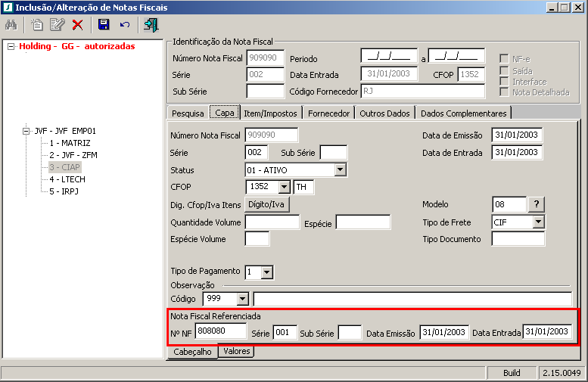Open the Tipo de Frete CIF dropdown
This screenshot has width=588, height=382.
point(538,222)
